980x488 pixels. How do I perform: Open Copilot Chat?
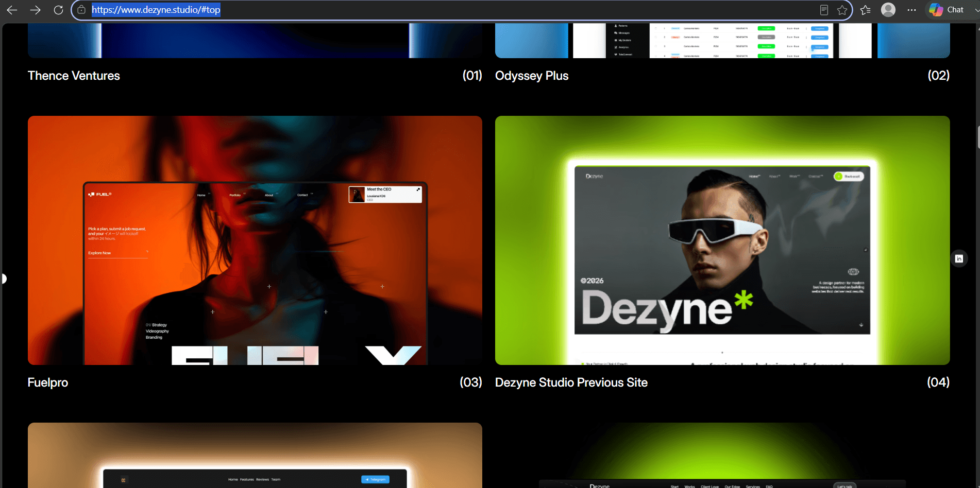point(947,10)
